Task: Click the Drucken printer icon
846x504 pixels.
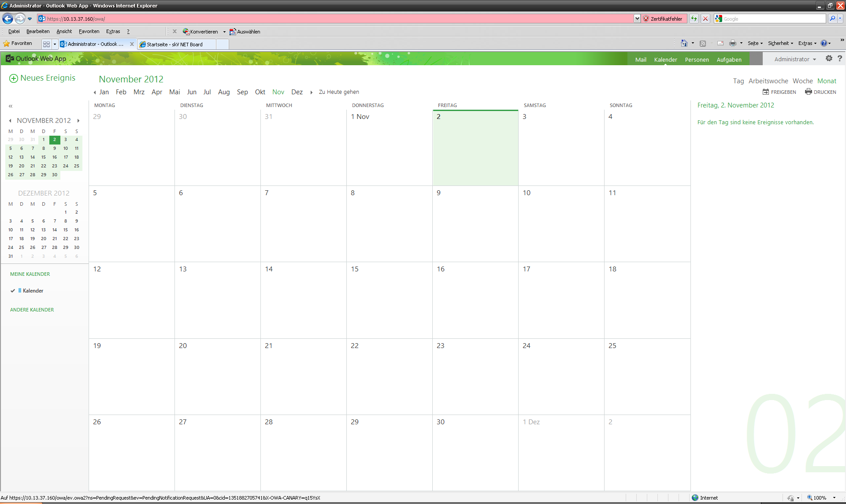Action: click(808, 92)
